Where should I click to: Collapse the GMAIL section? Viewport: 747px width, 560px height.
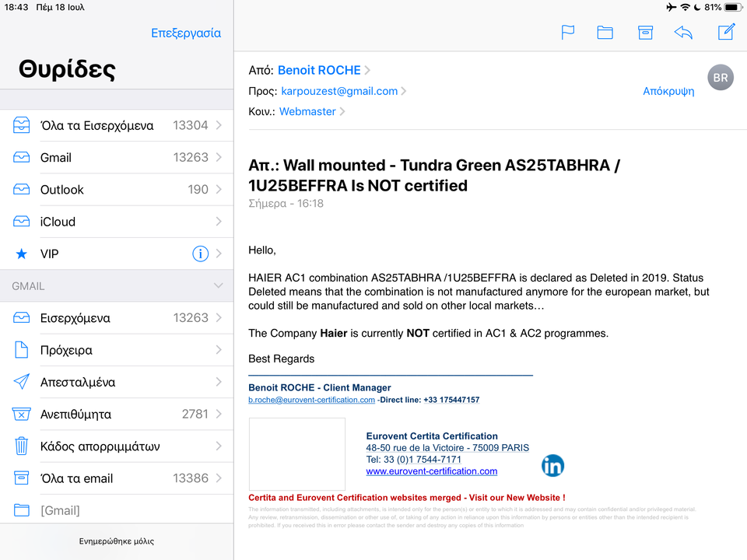[x=218, y=285]
